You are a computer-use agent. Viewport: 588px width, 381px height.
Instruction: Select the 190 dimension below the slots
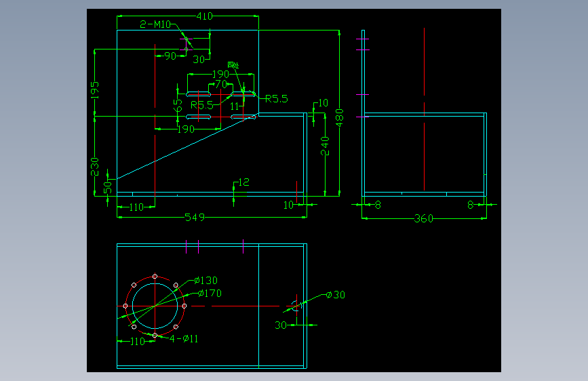click(x=186, y=129)
